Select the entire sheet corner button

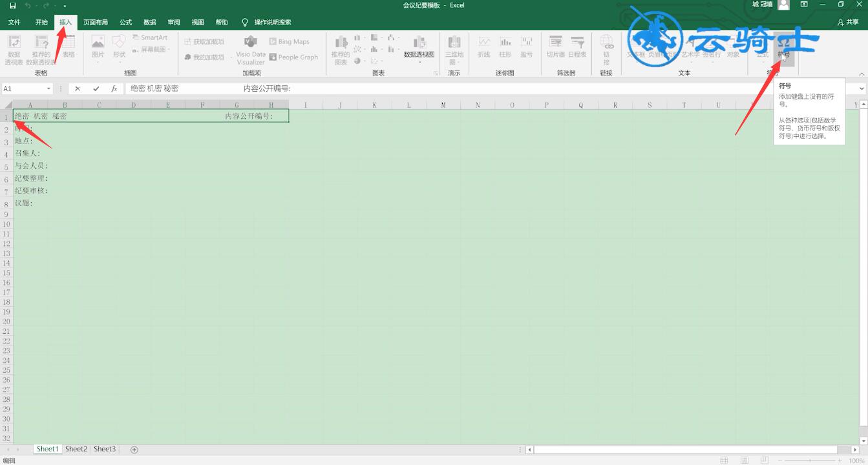pyautogui.click(x=6, y=105)
